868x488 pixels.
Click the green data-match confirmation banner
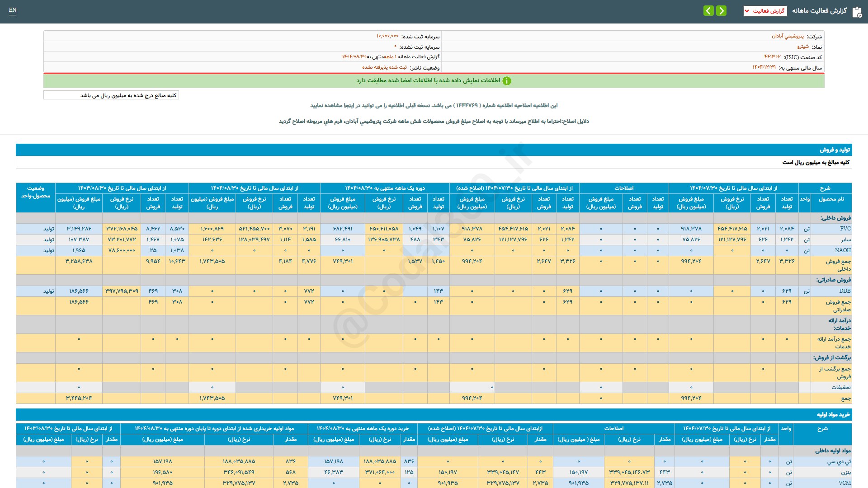click(434, 81)
